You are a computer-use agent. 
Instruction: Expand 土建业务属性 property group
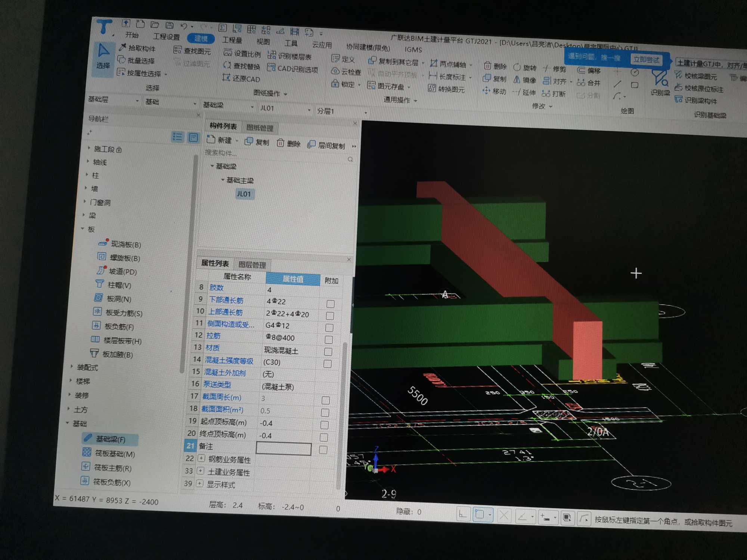click(201, 471)
